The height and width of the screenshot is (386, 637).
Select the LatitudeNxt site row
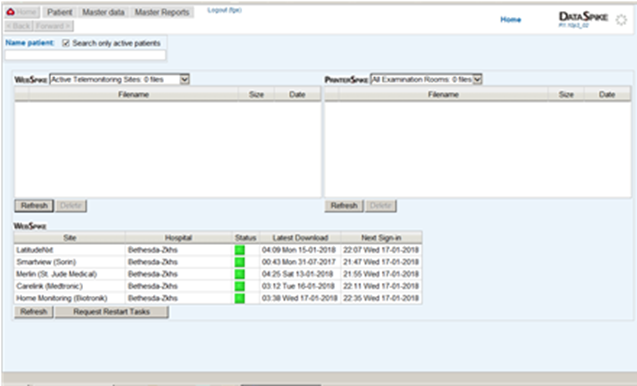(x=218, y=250)
